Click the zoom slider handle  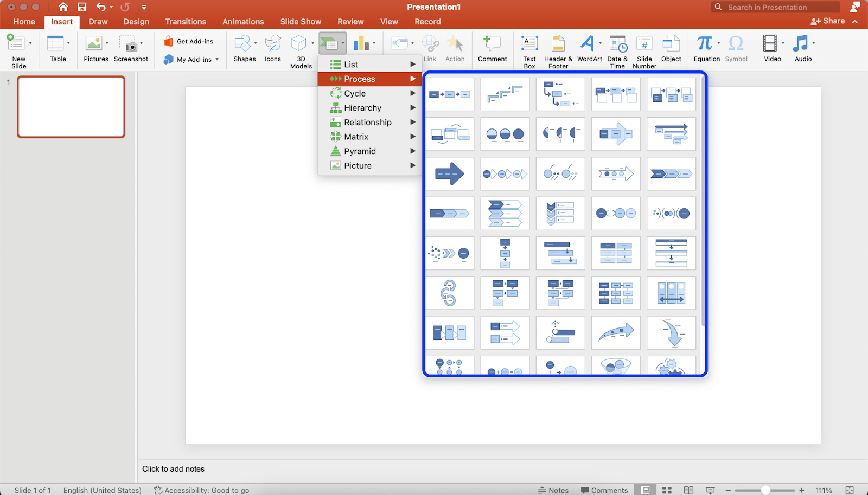(765, 490)
